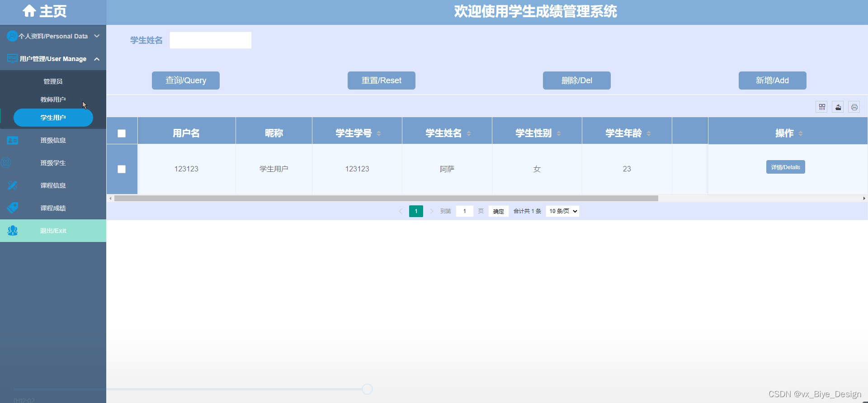Focus the 学生姓名 search input
This screenshot has height=403, width=868.
coord(211,40)
